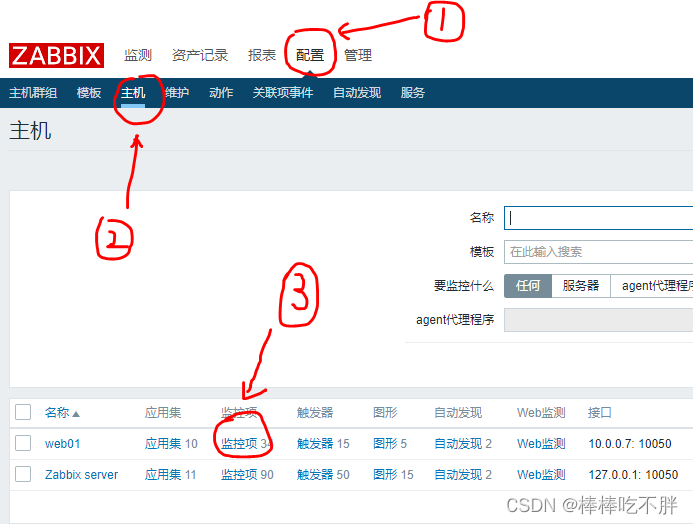This screenshot has height=524, width=693.
Task: Open web01 触发器 link
Action: tap(315, 444)
